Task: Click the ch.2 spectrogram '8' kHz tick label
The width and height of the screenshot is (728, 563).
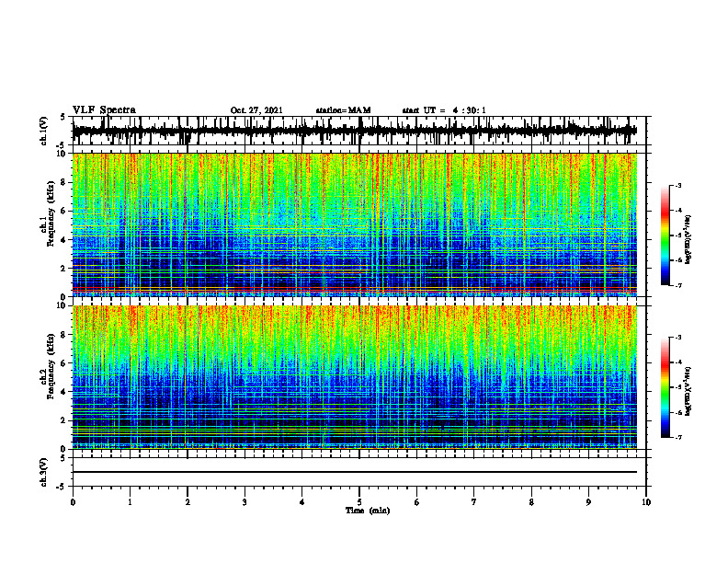Action: coord(63,335)
